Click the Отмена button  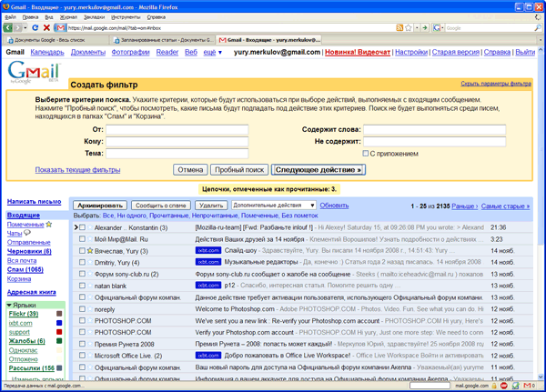190,170
